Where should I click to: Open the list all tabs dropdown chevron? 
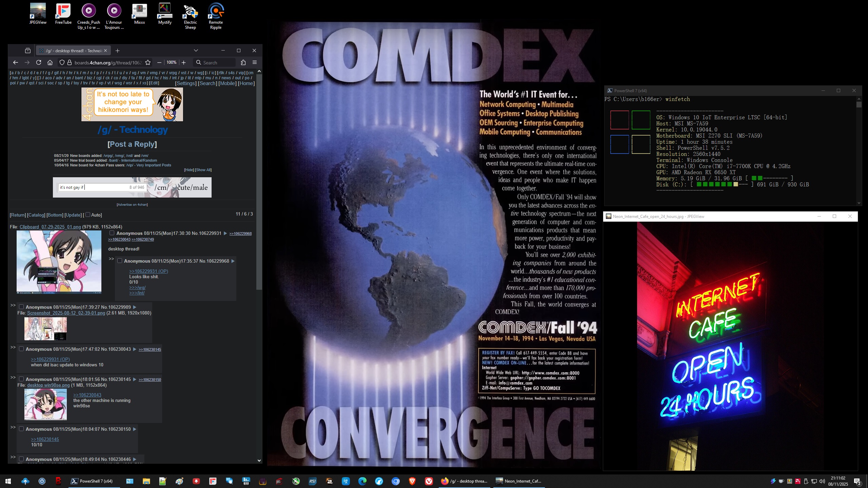[x=196, y=50]
